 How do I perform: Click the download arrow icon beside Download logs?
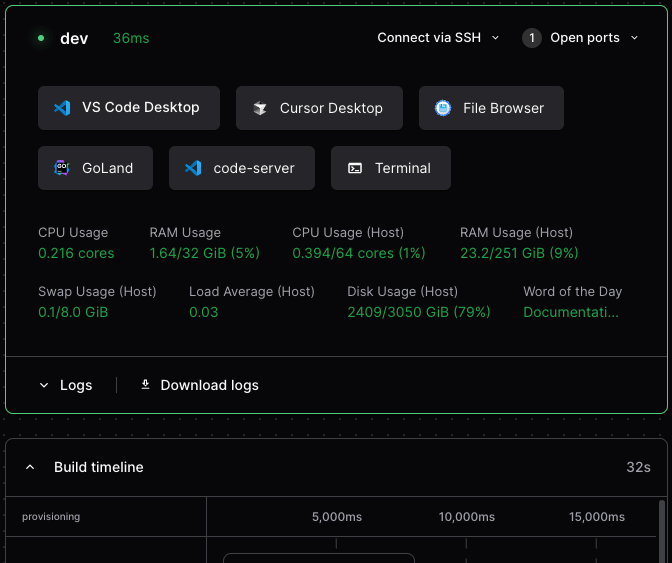(x=146, y=385)
